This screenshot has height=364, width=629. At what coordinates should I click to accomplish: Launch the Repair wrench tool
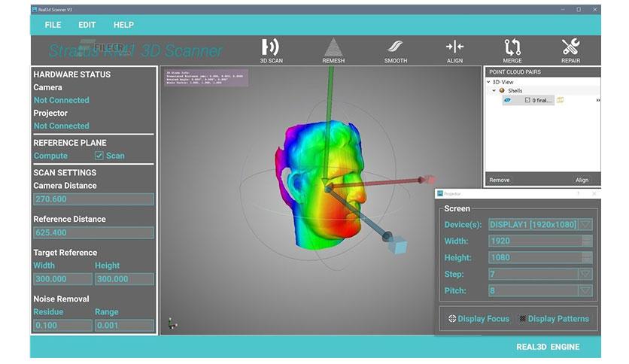[570, 51]
